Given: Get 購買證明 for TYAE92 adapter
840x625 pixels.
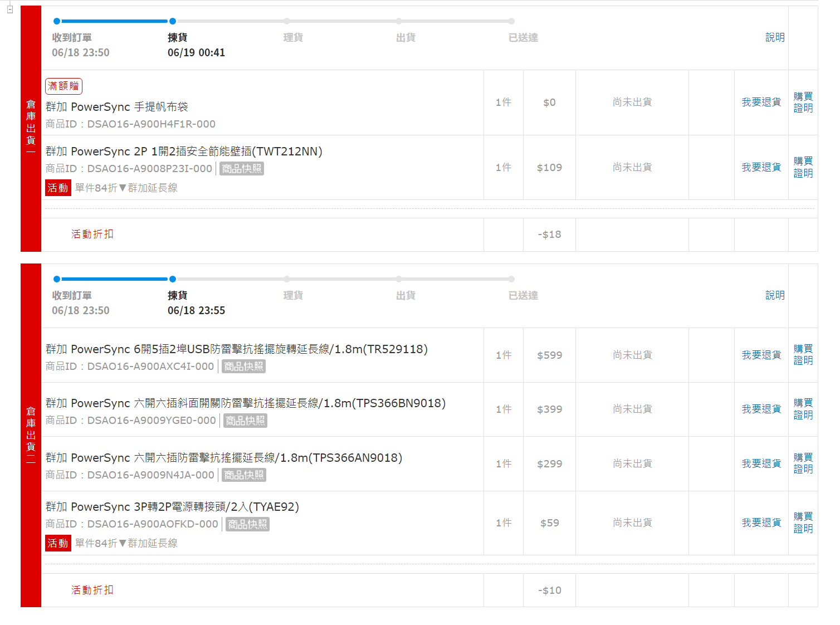Looking at the screenshot, I should click(x=803, y=523).
